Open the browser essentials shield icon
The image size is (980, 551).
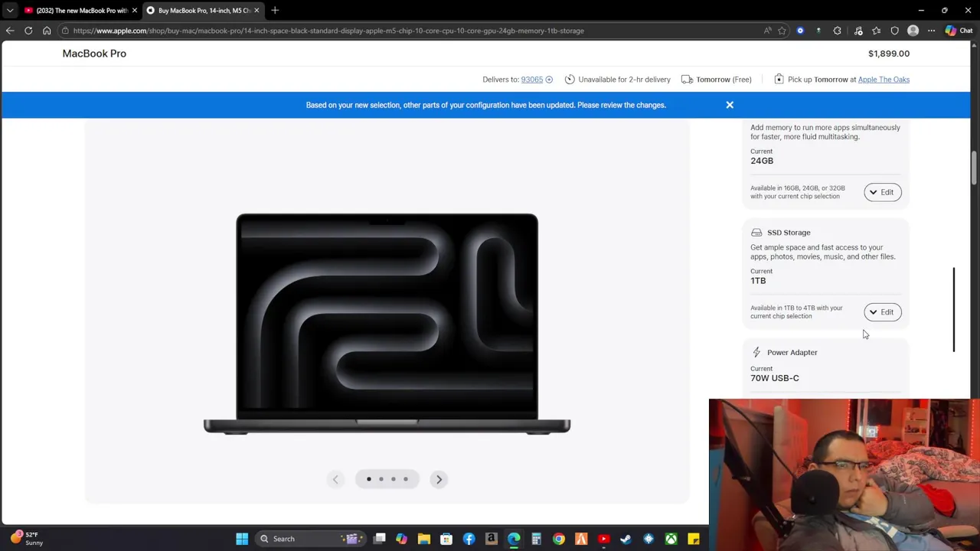894,31
